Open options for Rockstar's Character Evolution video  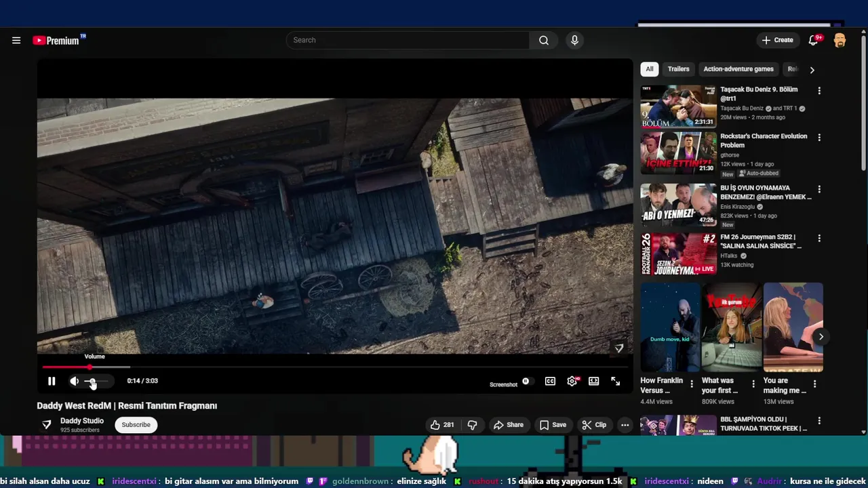tap(819, 138)
